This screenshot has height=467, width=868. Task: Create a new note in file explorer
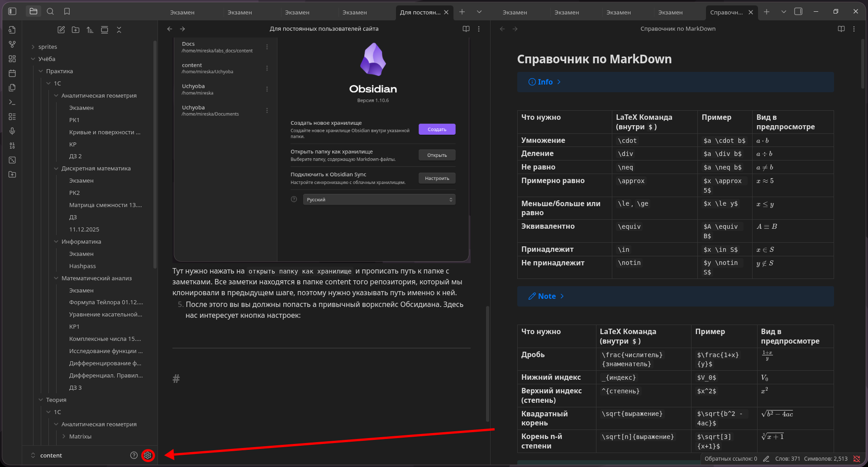click(x=61, y=30)
